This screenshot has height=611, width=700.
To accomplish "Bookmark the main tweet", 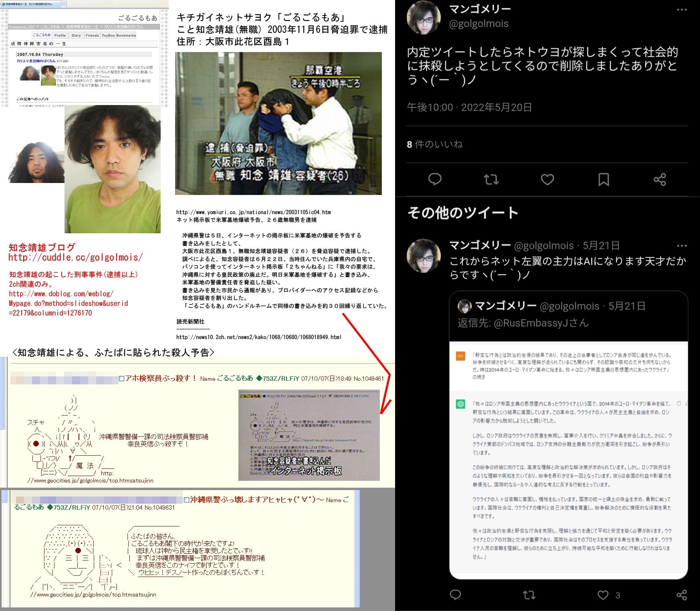I will coord(603,179).
